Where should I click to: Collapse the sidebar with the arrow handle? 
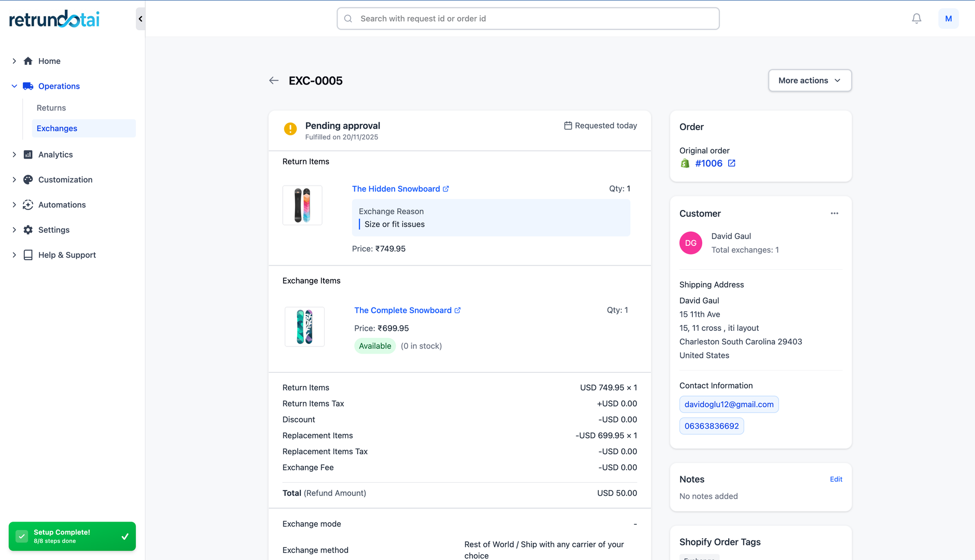point(140,19)
